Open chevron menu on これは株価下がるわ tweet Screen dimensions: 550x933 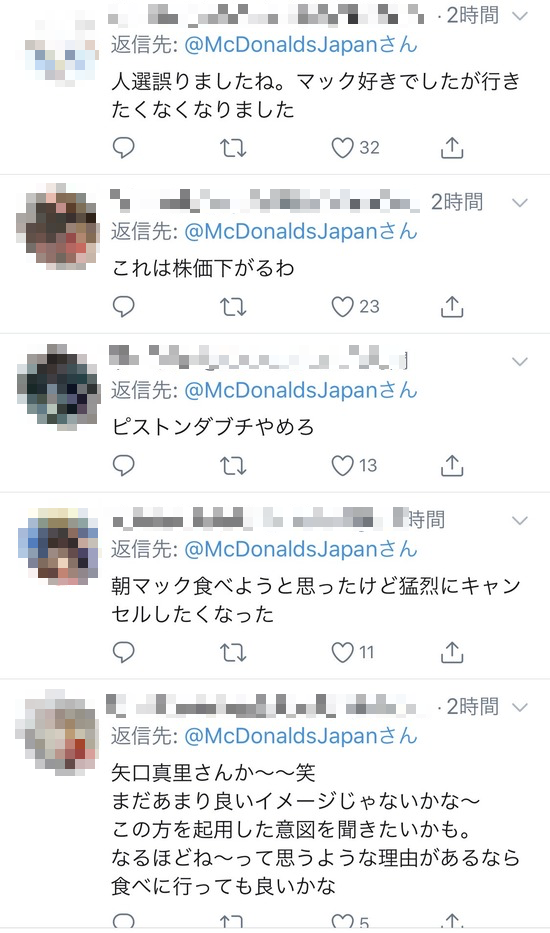(x=520, y=203)
